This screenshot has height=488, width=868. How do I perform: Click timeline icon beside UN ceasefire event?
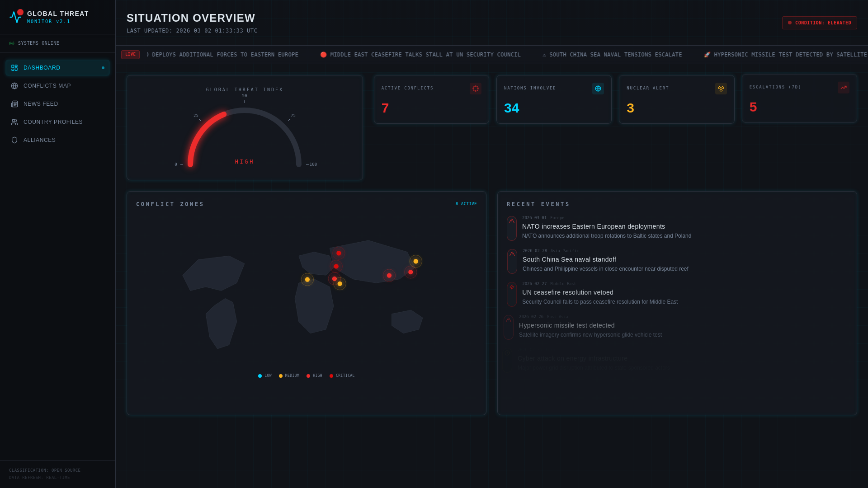click(512, 287)
